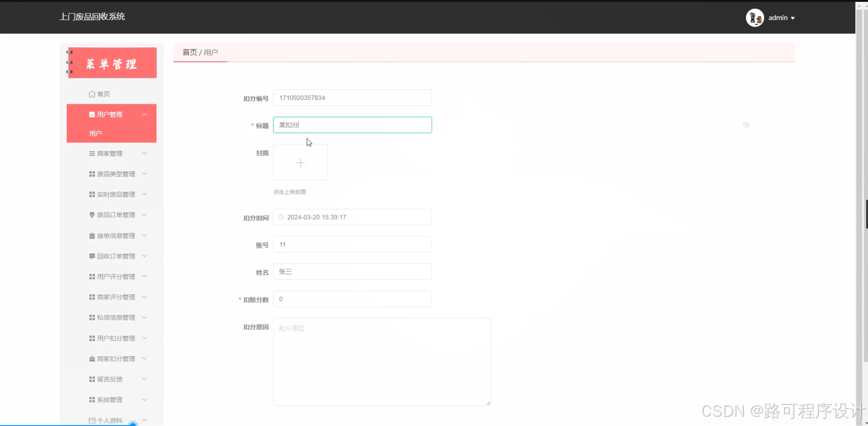Expand the 用户评分管理 chevron

[x=144, y=276]
